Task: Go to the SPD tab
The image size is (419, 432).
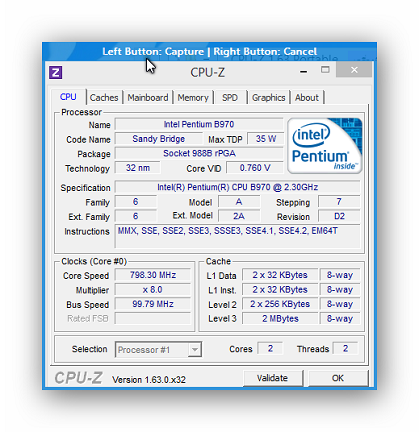Action: click(x=230, y=98)
